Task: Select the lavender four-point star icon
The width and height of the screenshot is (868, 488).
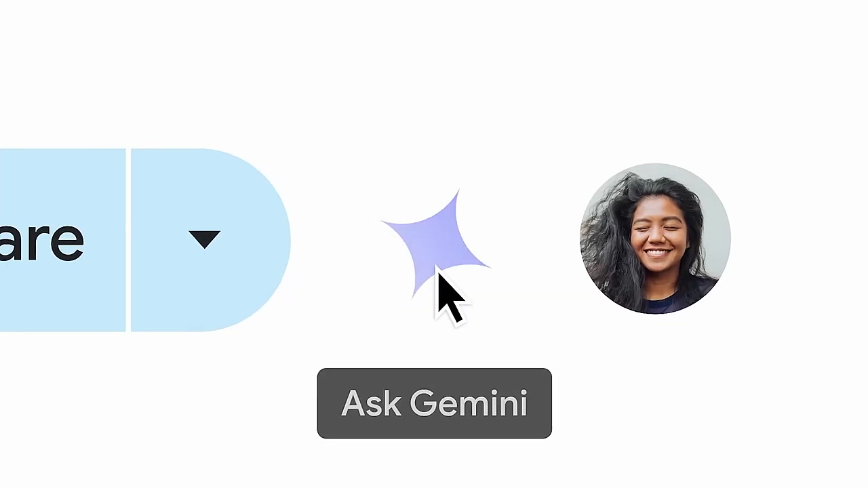Action: click(434, 242)
